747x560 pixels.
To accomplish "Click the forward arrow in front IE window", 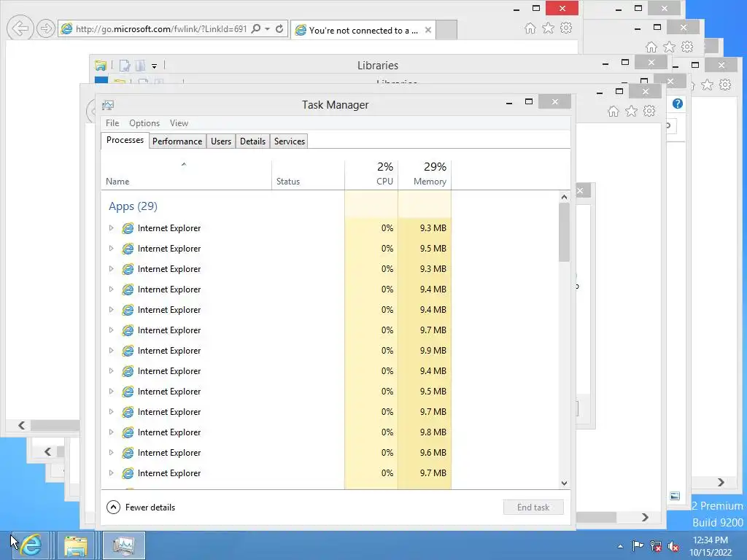I will click(45, 28).
